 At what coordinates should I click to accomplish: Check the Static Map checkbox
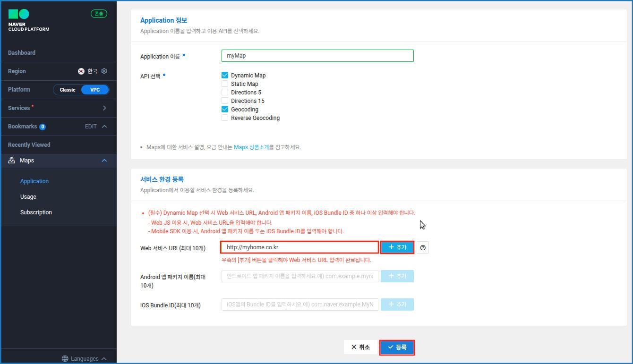[x=225, y=84]
